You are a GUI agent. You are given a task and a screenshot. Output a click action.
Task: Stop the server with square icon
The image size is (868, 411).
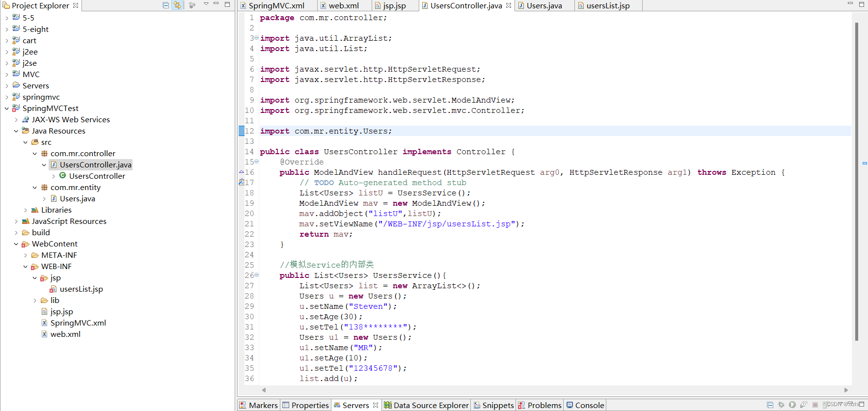point(815,405)
